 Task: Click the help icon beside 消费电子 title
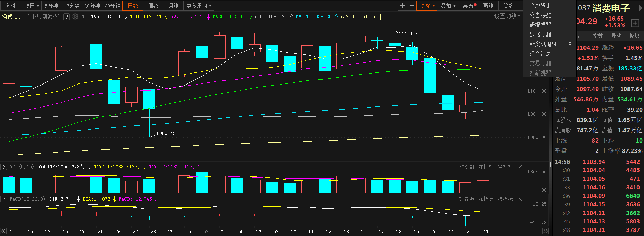(x=67, y=16)
